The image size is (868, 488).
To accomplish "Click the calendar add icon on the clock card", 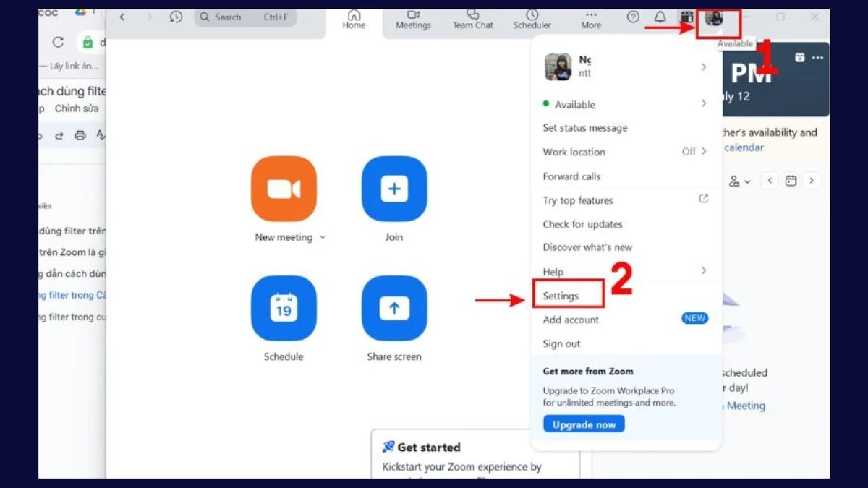I will click(799, 57).
